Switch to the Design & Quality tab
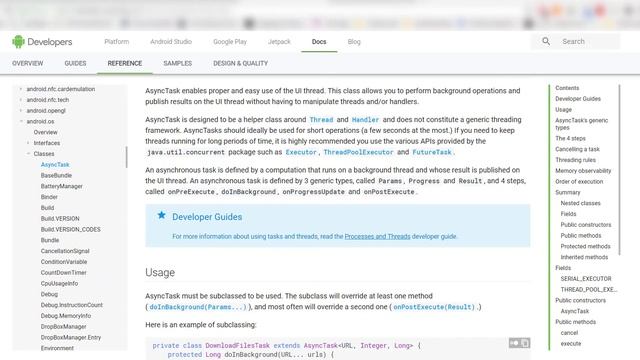 (x=240, y=63)
